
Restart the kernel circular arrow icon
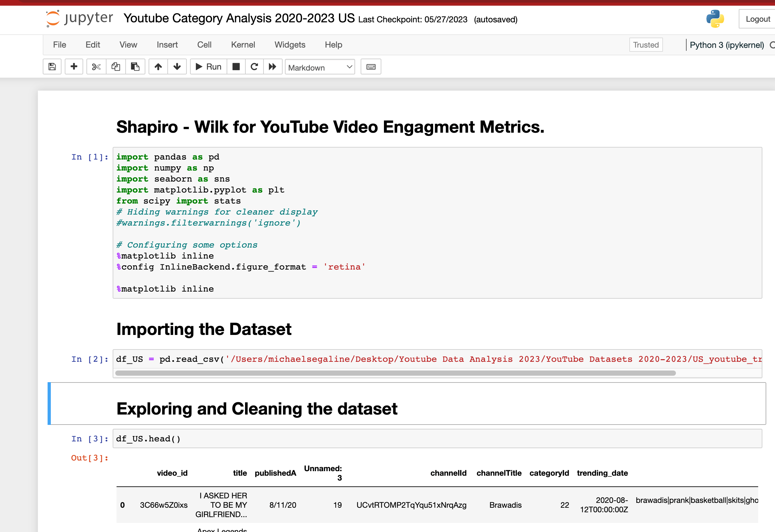pyautogui.click(x=254, y=67)
